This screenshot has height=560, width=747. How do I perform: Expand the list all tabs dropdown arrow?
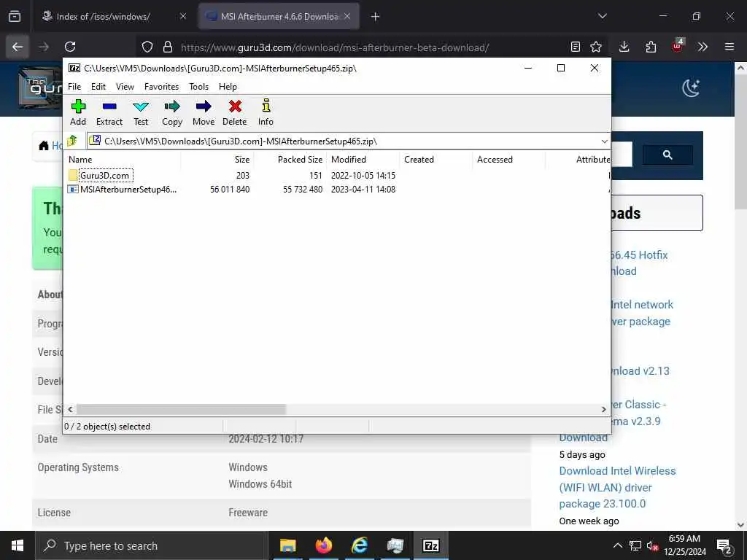[603, 16]
